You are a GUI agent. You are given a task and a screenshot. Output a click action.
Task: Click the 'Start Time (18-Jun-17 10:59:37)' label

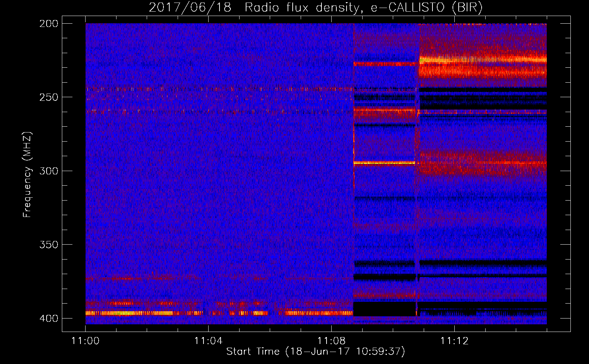[x=316, y=352]
